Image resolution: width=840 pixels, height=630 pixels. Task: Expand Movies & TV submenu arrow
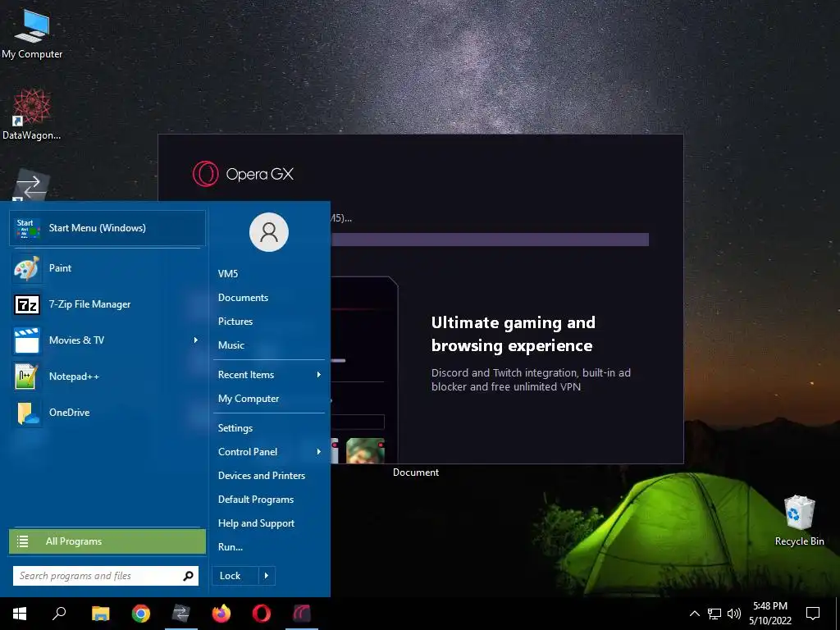tap(196, 340)
